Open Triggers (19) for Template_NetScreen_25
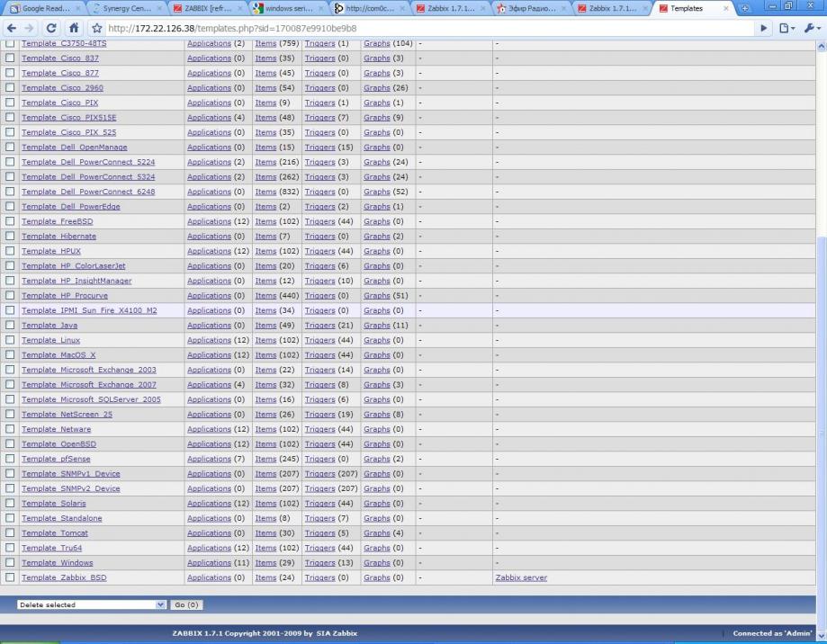 pyautogui.click(x=319, y=415)
